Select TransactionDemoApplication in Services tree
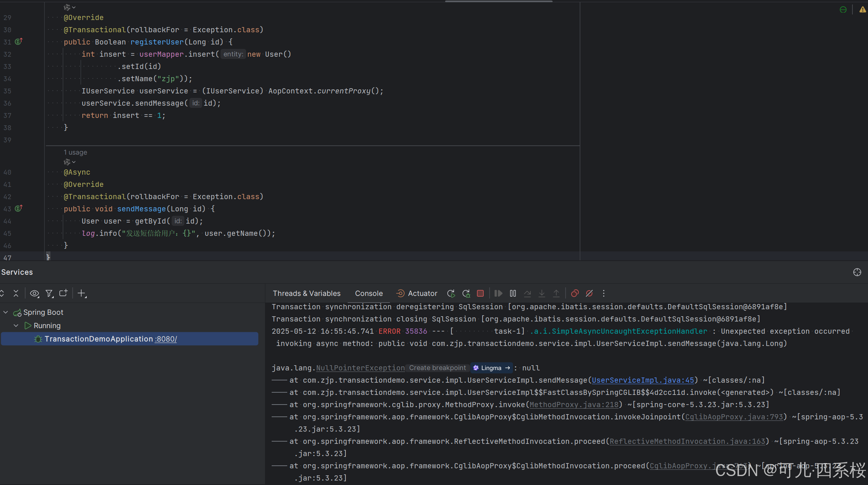The image size is (868, 485). 99,339
